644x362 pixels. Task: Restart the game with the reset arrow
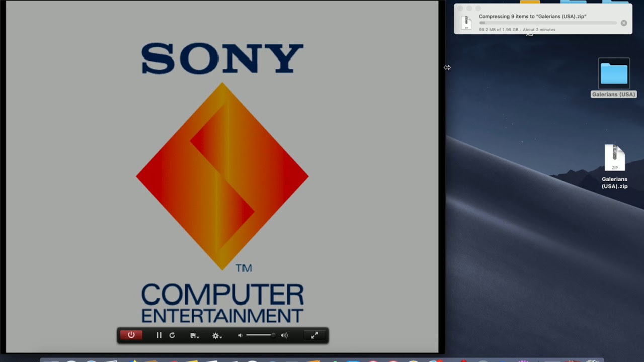coord(172,335)
